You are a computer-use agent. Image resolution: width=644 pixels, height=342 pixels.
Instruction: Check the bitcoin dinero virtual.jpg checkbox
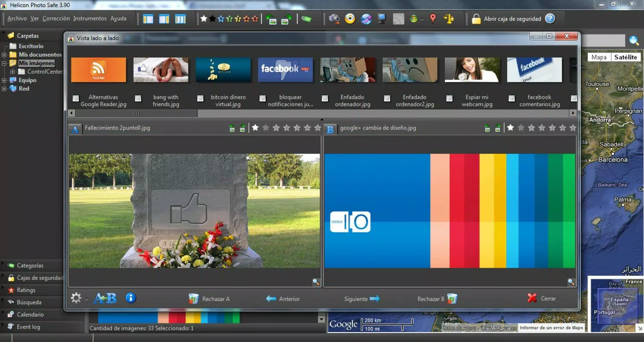[x=200, y=98]
